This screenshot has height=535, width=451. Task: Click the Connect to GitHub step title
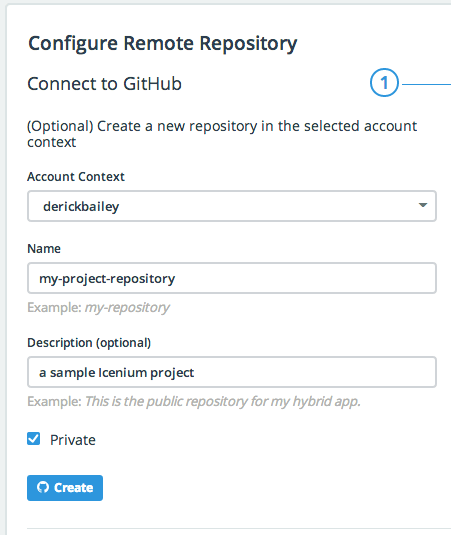(x=104, y=84)
